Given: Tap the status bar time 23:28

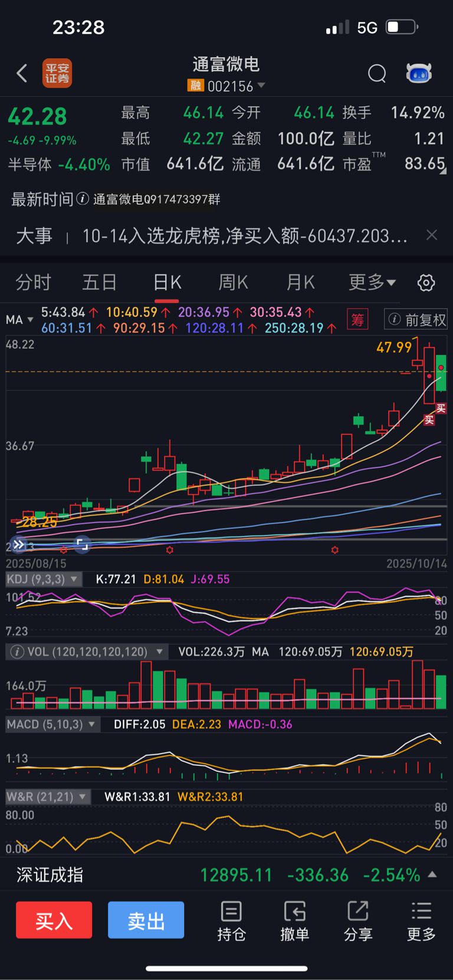Looking at the screenshot, I should 78,27.
